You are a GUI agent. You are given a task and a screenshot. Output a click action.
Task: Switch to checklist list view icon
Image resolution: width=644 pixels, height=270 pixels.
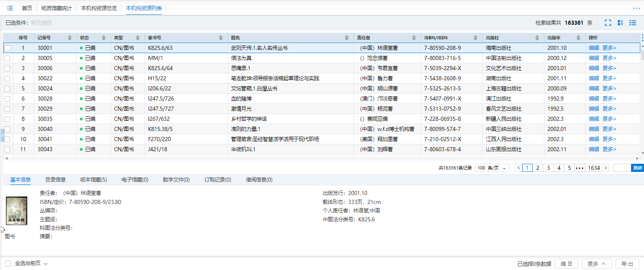point(633,23)
